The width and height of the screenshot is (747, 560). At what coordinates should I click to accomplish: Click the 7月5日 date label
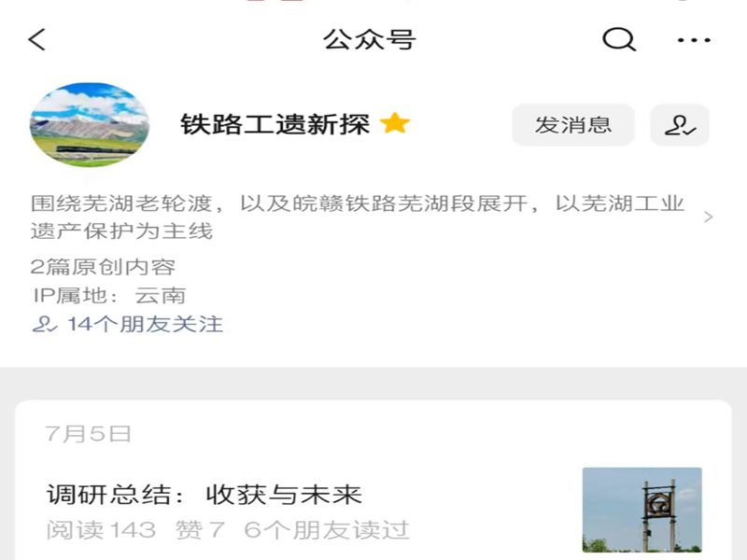pyautogui.click(x=88, y=434)
